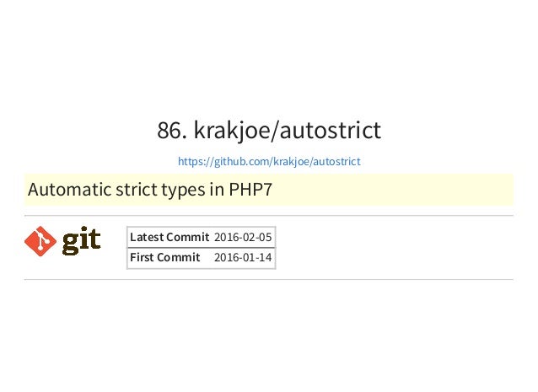
Task: Click "PHP7" in the description
Action: [x=250, y=190]
